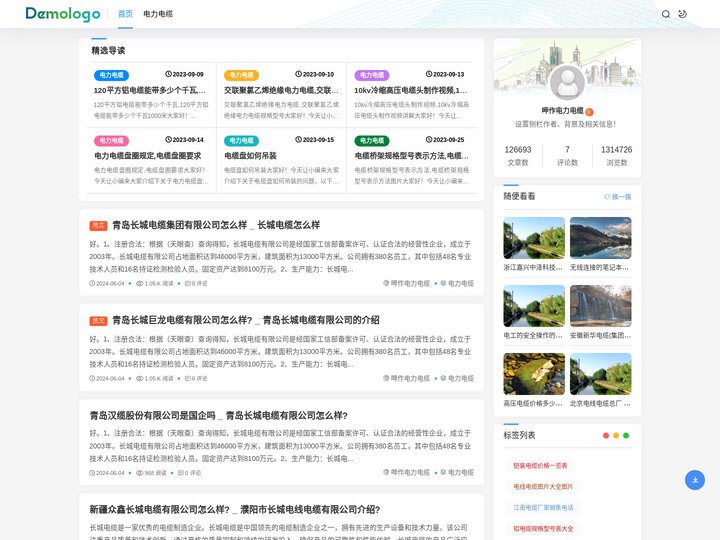Select tag 江苏电缆厂家销售电话
The image size is (720, 540).
click(543, 507)
